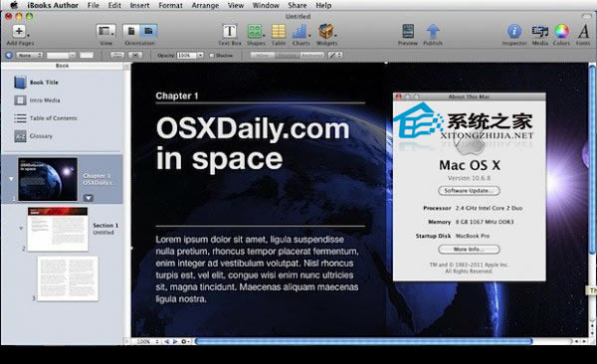This screenshot has height=364, width=597.
Task: Open the Glossary item
Action: click(x=41, y=136)
